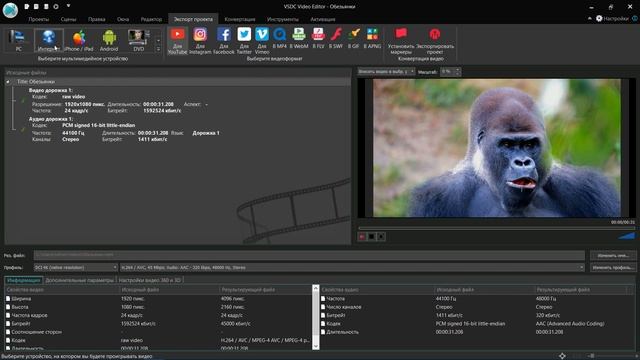Screen dimensions: 640x360
Task: Collapse the ribbon using the up arrow
Action: pyautogui.click(x=589, y=19)
